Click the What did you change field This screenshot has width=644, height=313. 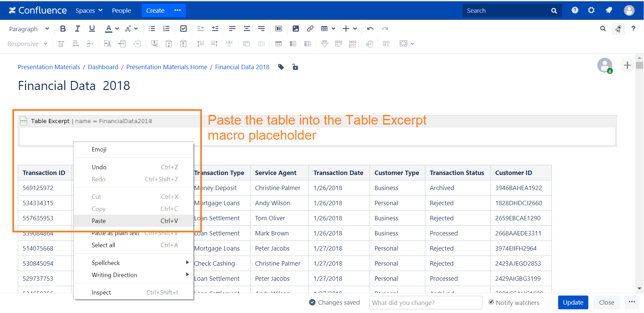pyautogui.click(x=425, y=303)
